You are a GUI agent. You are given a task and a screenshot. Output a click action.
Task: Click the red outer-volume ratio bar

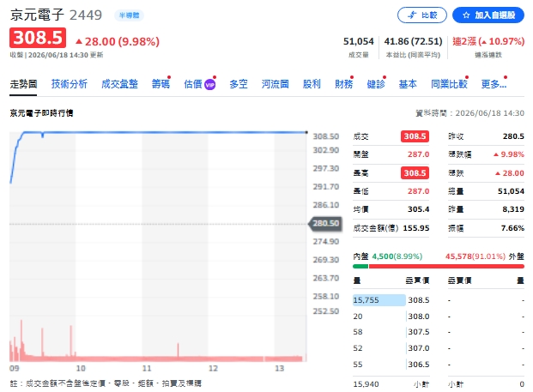(x=446, y=267)
